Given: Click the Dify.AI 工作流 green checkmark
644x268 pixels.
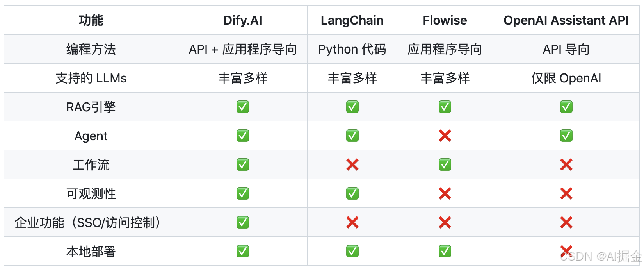Looking at the screenshot, I should coord(243,164).
